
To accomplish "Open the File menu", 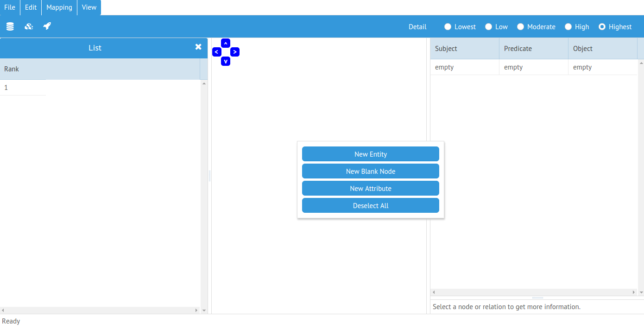I will [x=10, y=7].
